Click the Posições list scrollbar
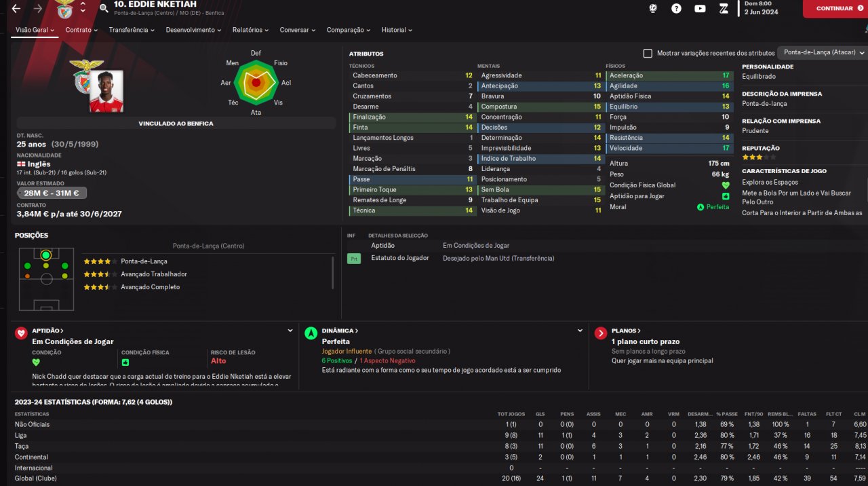The image size is (868, 486). 333,272
